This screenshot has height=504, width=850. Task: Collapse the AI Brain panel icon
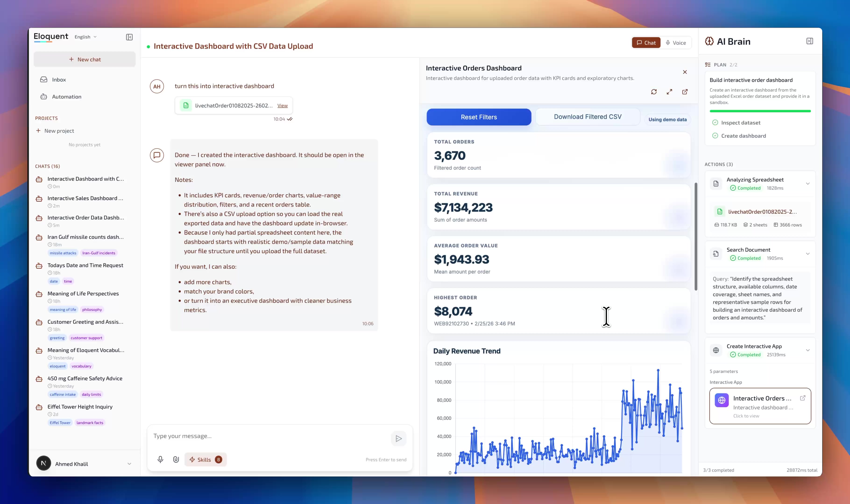tap(810, 41)
